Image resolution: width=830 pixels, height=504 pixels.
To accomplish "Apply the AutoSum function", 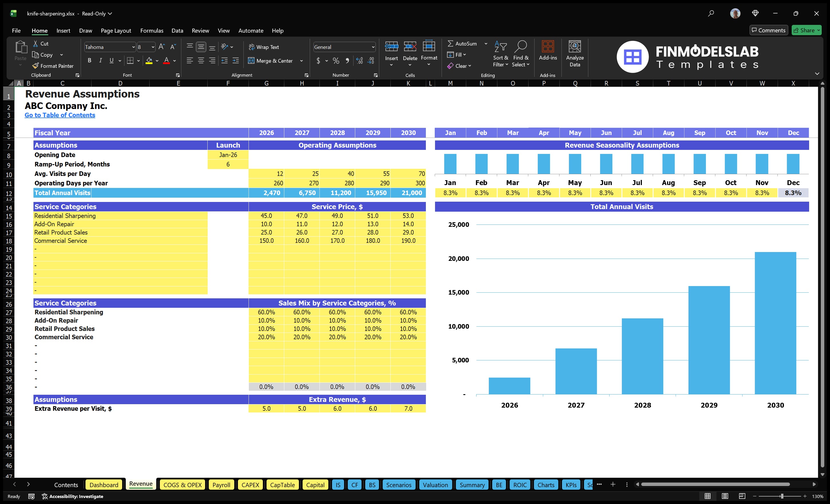I will [464, 43].
